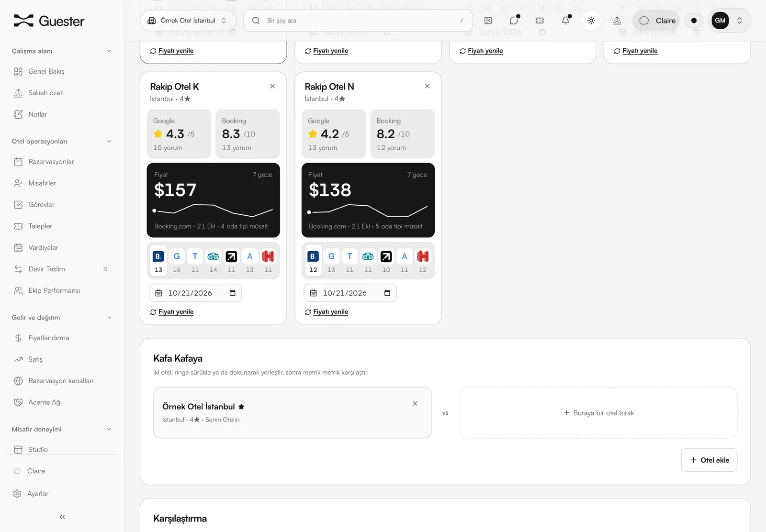The image size is (766, 532).
Task: Open Rezervasyon kanalları in sidebar
Action: (62, 381)
